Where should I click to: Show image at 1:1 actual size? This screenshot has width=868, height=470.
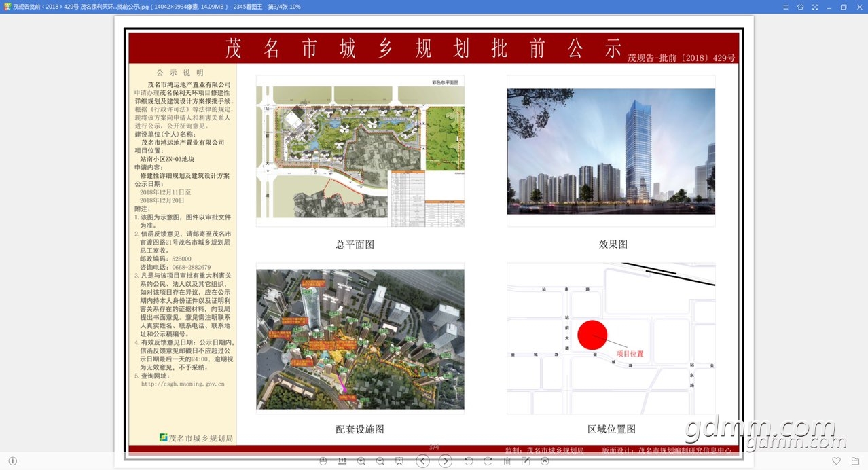[x=342, y=461]
